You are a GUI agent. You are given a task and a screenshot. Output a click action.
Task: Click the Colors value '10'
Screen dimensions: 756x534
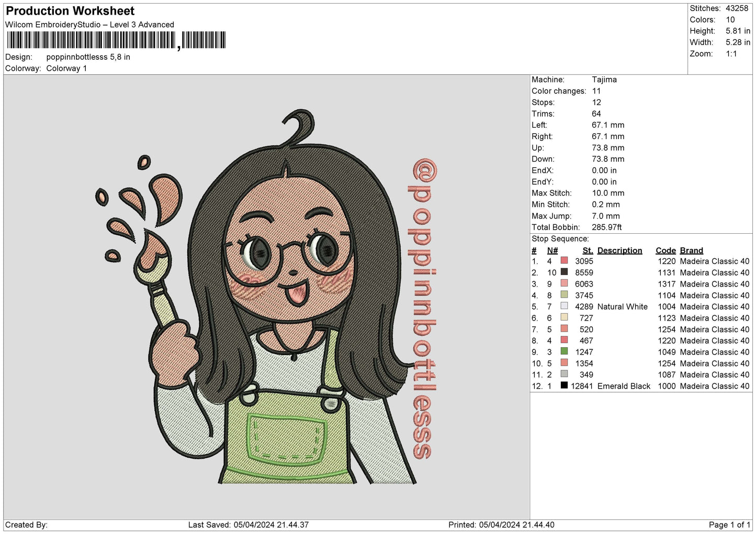[x=730, y=20]
